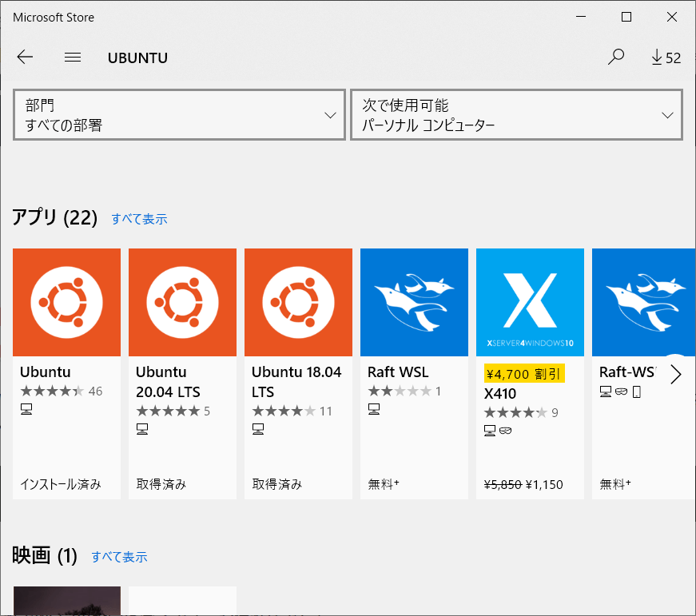Click the mixed reality headset icon under X410
The width and height of the screenshot is (696, 616).
pyautogui.click(x=506, y=431)
